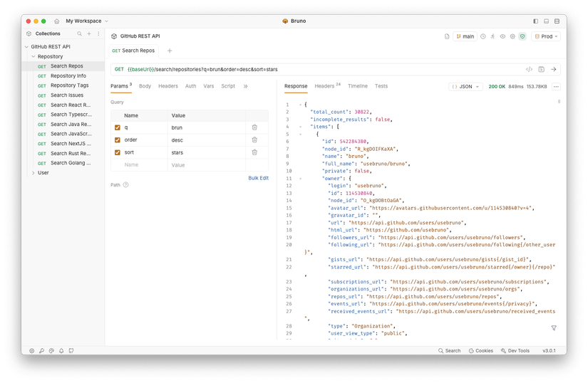Select the Repository Info request

63,76
